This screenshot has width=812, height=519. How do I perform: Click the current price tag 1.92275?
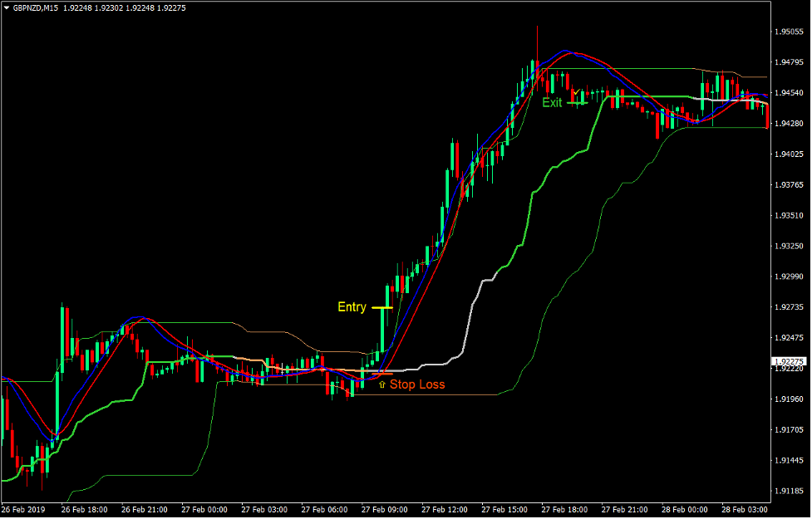coord(789,362)
